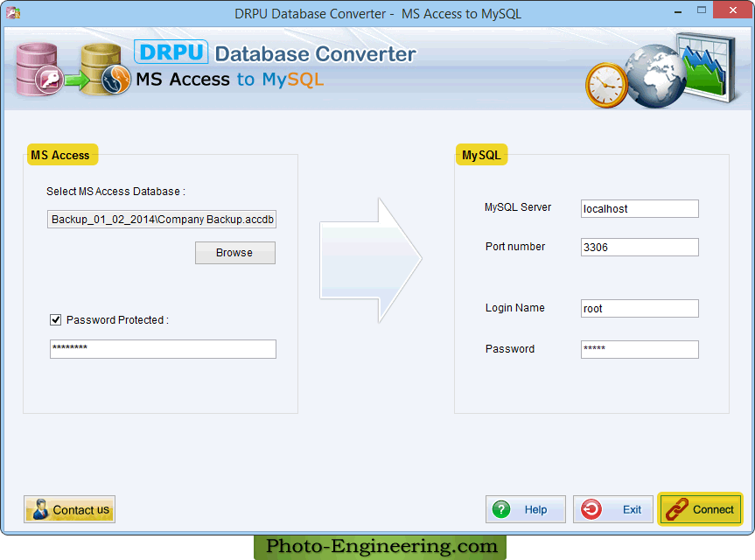
Task: Click the gold MySQL database icon
Action: (x=106, y=69)
